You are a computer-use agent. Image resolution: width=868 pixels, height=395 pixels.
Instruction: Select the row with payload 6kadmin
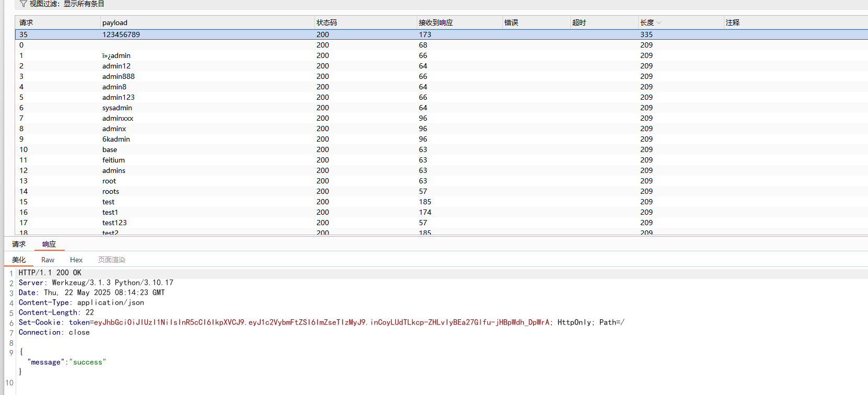tap(441, 139)
